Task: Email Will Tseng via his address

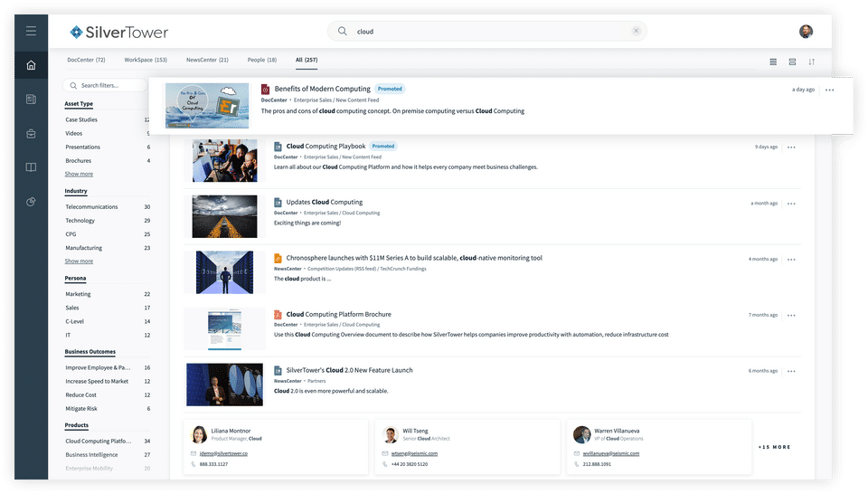Action: pos(414,453)
